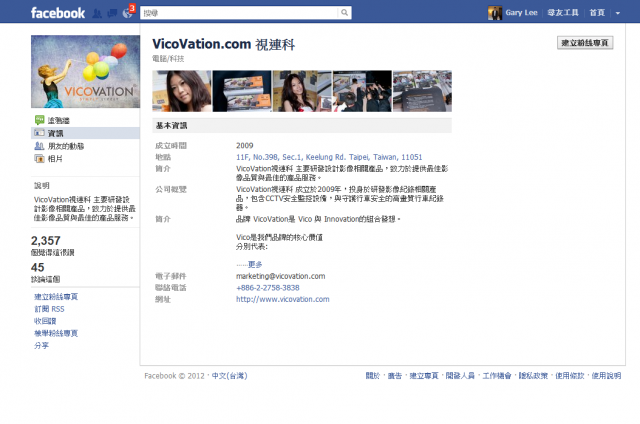Image resolution: width=640 pixels, height=424 pixels.
Task: Open the third photo of the woman in white
Action: click(302, 91)
